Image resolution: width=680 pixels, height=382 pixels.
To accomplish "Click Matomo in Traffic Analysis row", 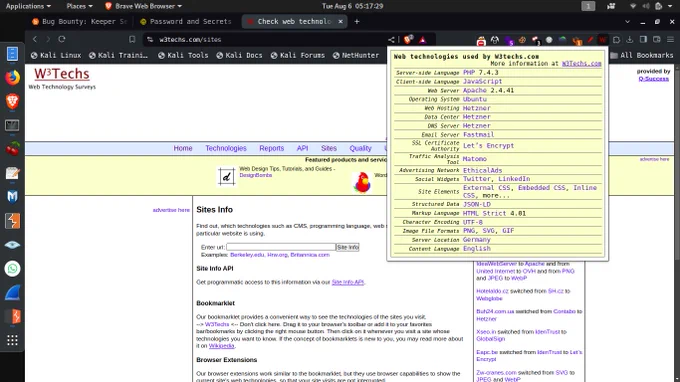I will [474, 159].
